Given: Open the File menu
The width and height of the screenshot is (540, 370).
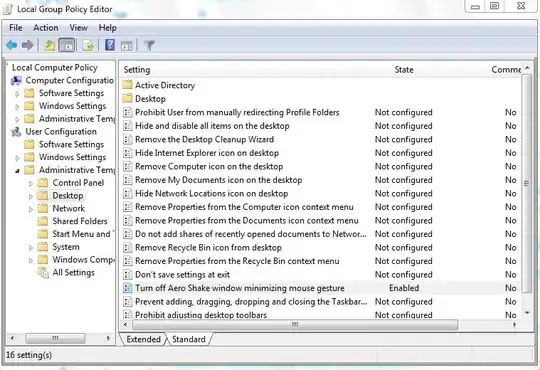Looking at the screenshot, I should point(15,28).
